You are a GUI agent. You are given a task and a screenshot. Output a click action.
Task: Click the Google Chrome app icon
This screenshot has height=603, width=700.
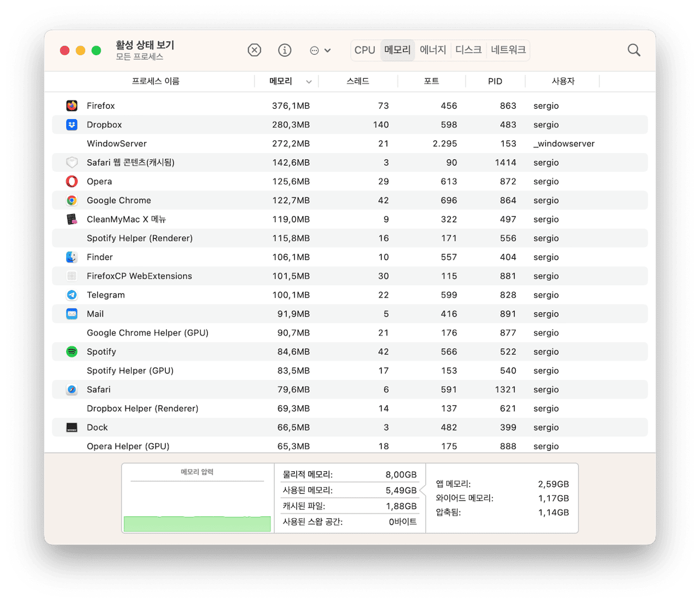[x=71, y=200]
